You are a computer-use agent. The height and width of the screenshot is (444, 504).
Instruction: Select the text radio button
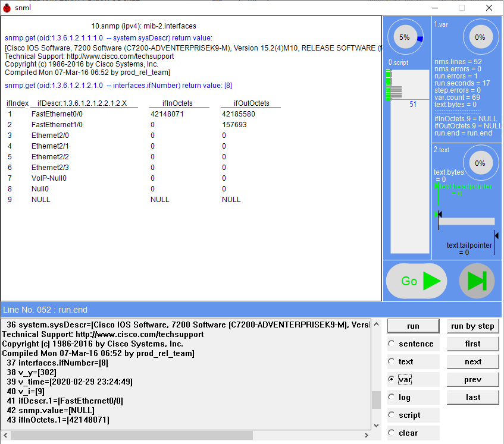coord(391,361)
